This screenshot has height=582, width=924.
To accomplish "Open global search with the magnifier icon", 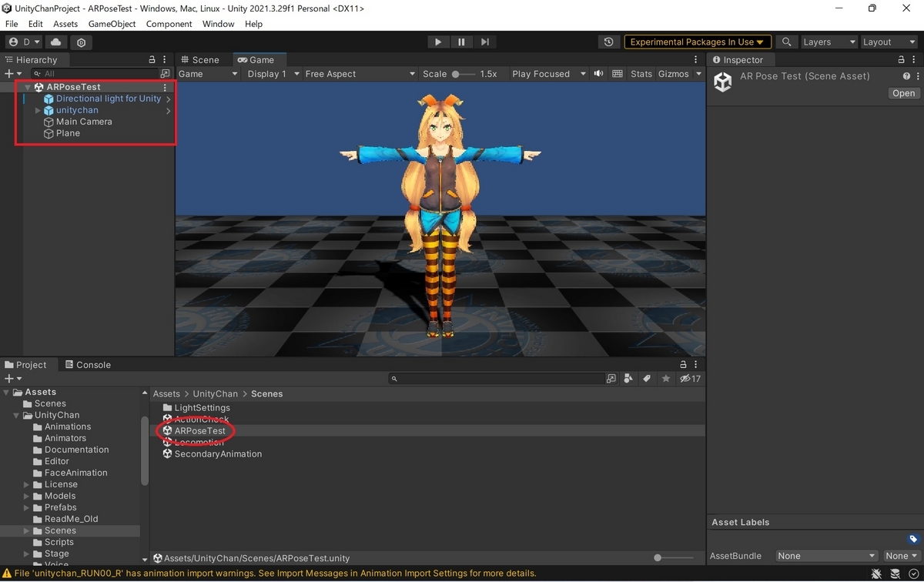I will click(x=786, y=42).
